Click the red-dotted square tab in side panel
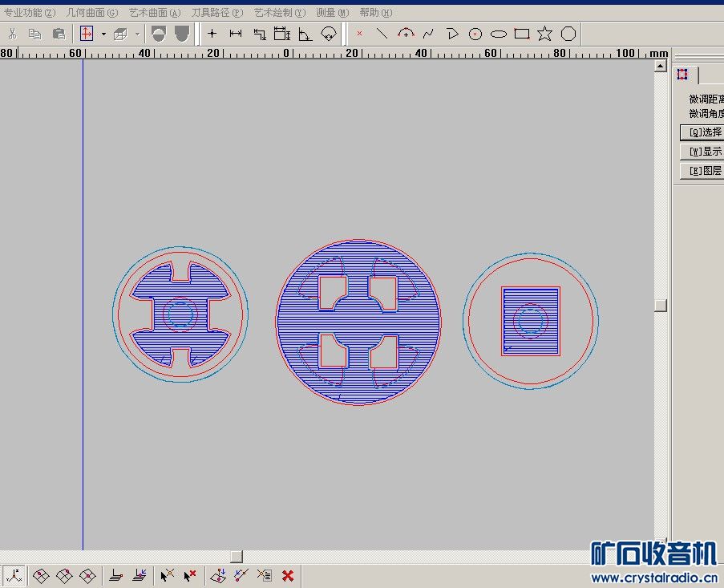Viewport: 724px width, 588px height. (x=682, y=75)
